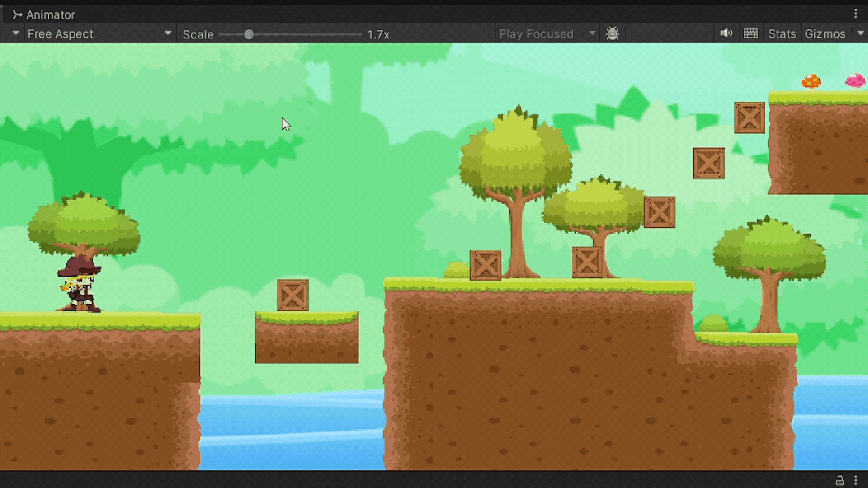Click the pink mushroom at top right
Screen dimensions: 868x488
point(855,81)
